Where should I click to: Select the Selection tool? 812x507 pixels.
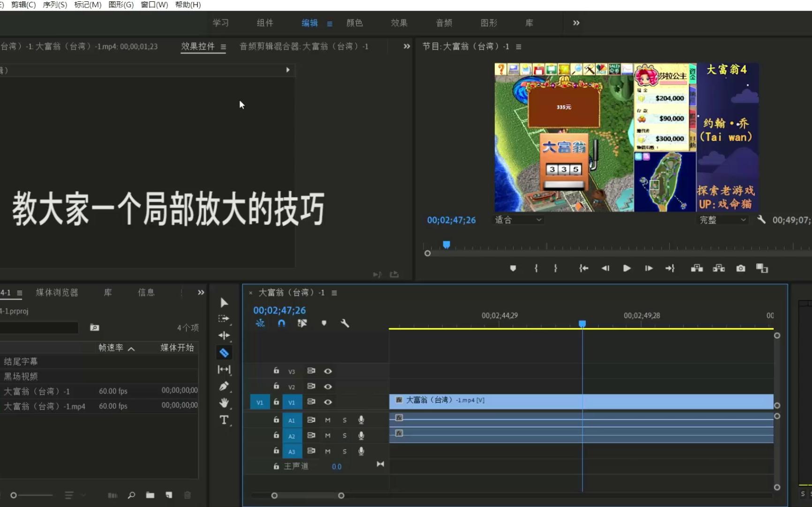click(224, 302)
